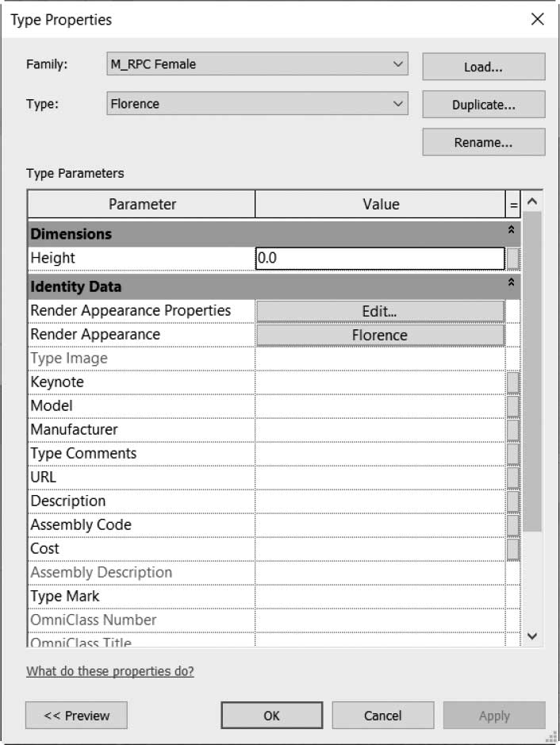The image size is (560, 745).
Task: Show the Preview pane
Action: pos(76,715)
